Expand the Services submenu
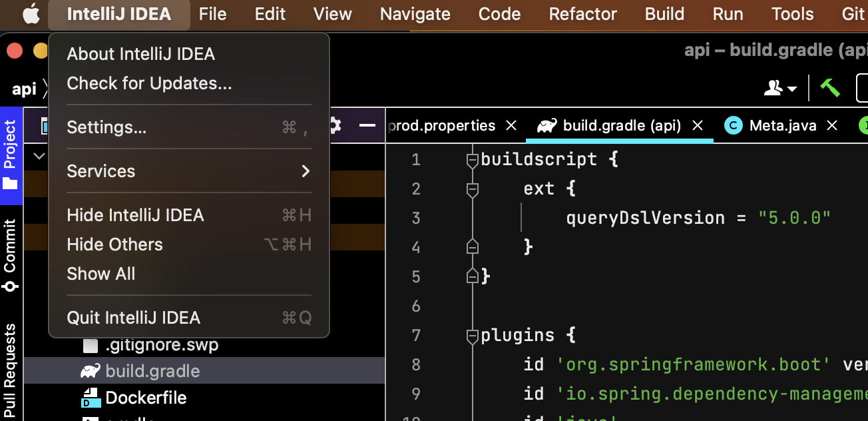 tap(189, 171)
